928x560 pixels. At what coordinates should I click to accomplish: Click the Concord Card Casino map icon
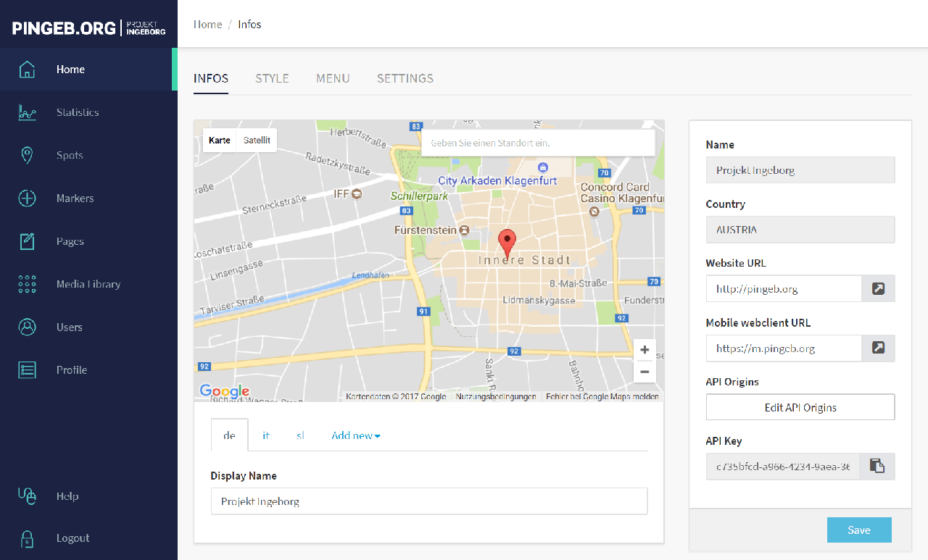[594, 212]
